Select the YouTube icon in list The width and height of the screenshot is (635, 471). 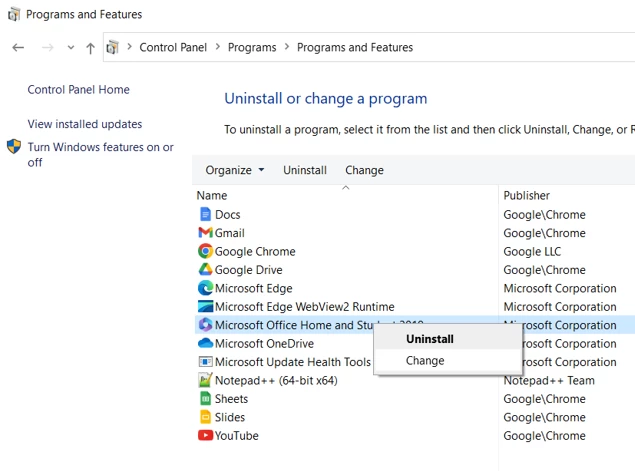tap(205, 435)
